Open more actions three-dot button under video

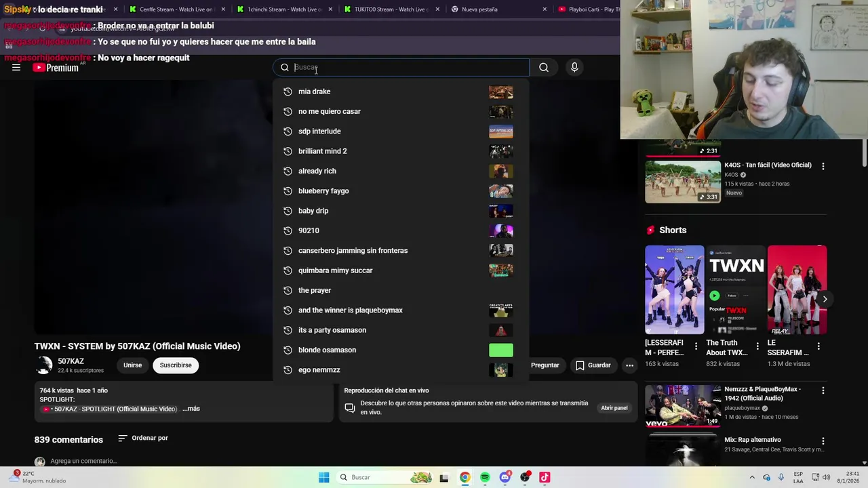(x=629, y=365)
